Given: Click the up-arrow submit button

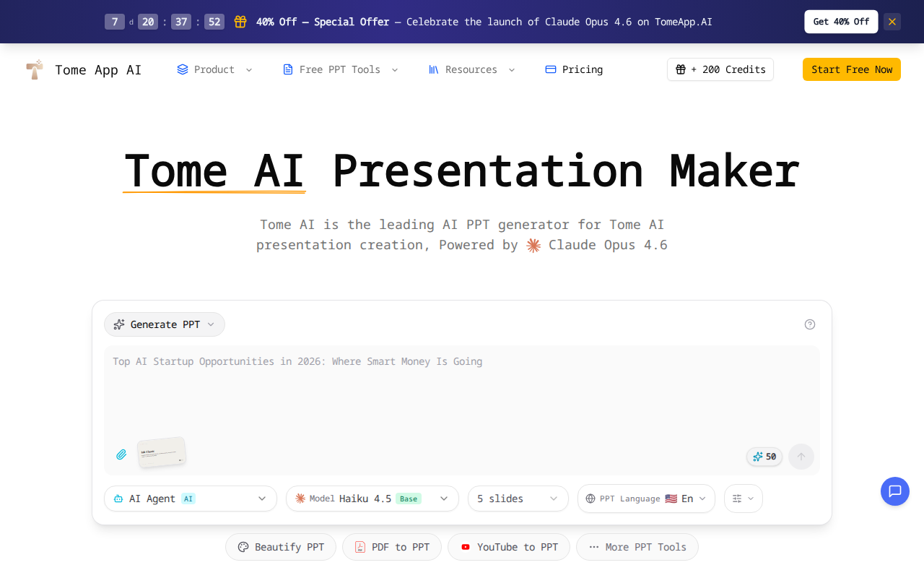Looking at the screenshot, I should 801,457.
